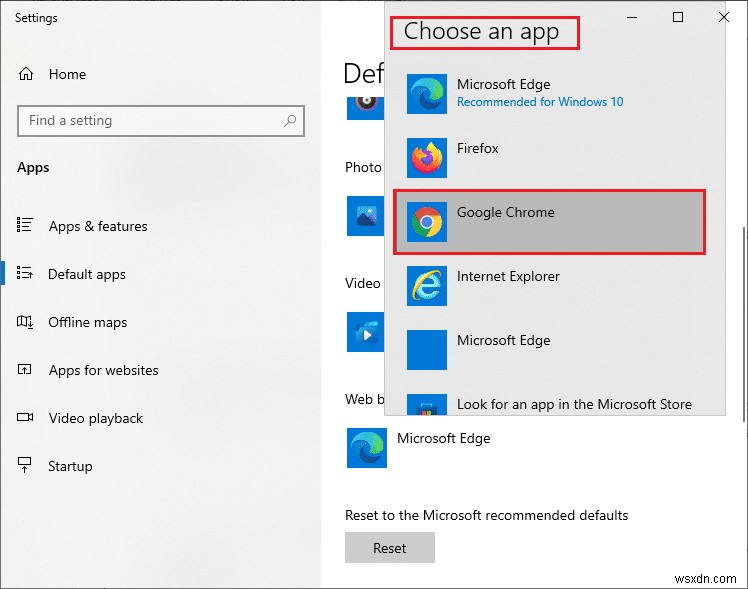The image size is (748, 589).
Task: Choose recommended Microsoft Edge icon in app list
Action: coord(427,94)
